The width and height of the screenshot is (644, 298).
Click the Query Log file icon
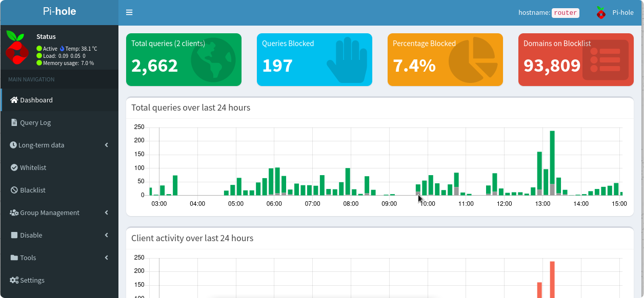tap(14, 122)
